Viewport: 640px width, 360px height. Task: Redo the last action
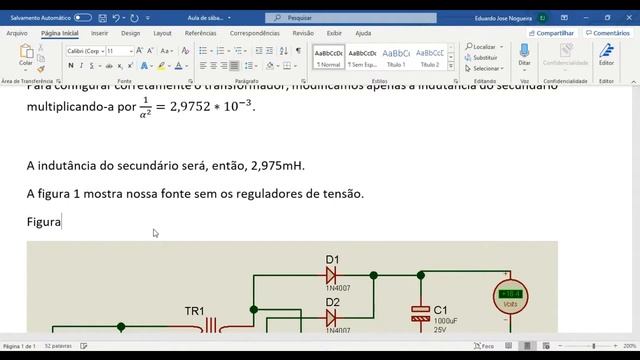[x=134, y=18]
